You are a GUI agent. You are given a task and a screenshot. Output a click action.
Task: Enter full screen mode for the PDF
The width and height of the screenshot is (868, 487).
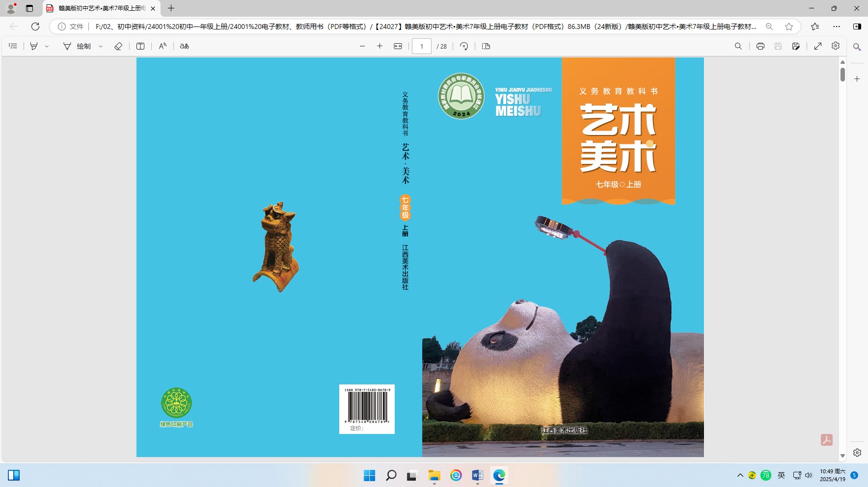pos(818,46)
